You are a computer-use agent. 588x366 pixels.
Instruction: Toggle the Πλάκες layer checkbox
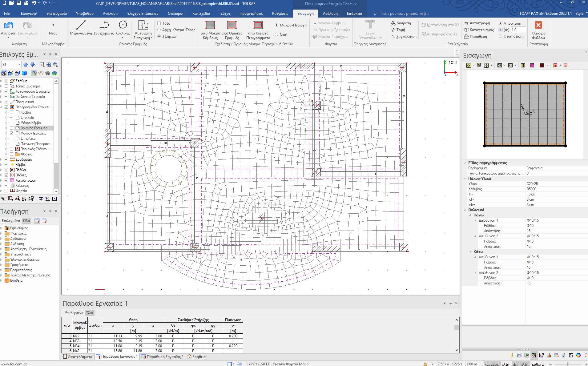6,175
